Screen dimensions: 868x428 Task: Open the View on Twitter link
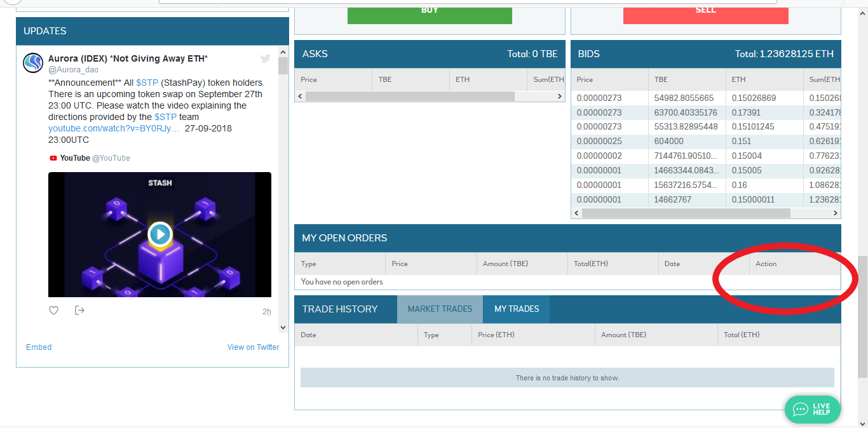pyautogui.click(x=253, y=347)
